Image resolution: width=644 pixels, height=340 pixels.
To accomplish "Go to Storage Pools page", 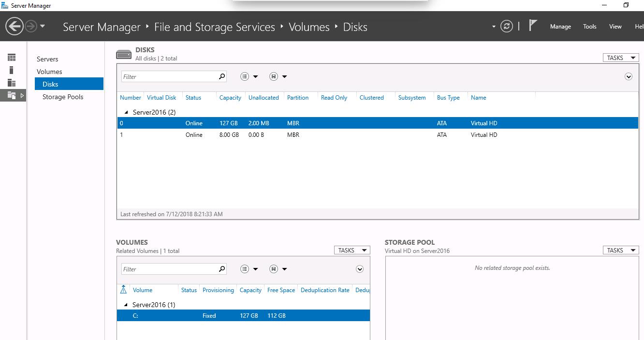I will 63,97.
